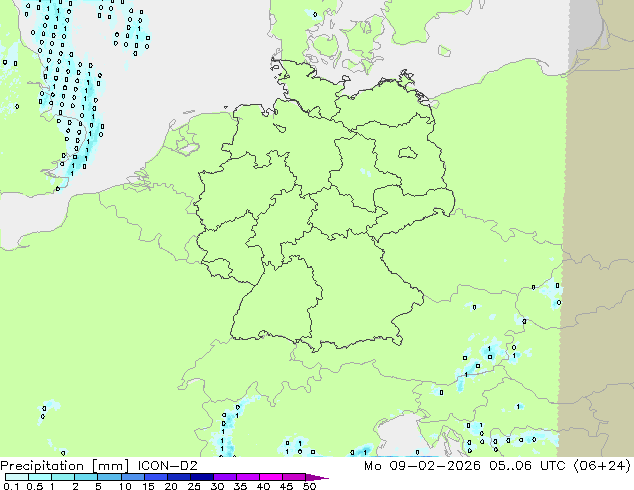Click the above-50 mm arrow tip of legend

tap(317, 477)
